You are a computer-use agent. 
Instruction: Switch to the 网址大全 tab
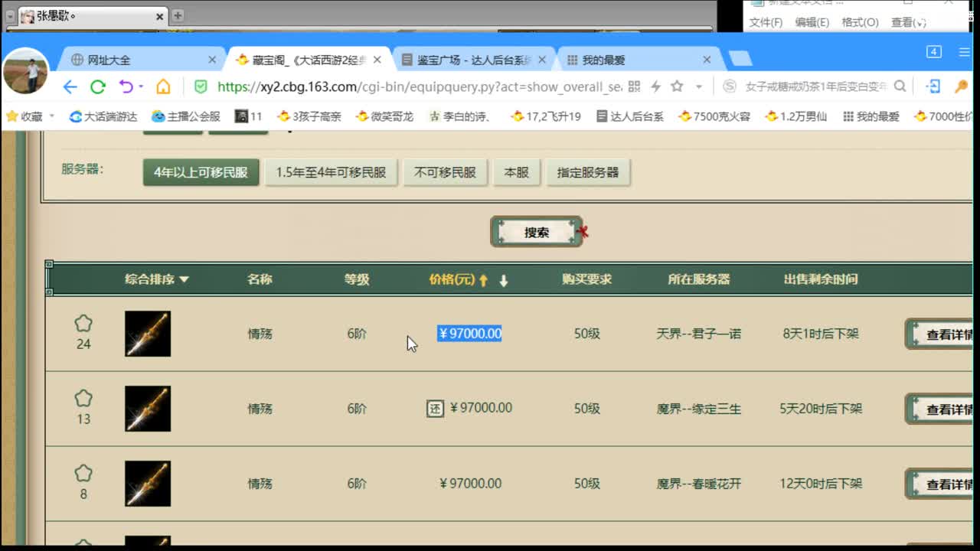click(x=139, y=60)
